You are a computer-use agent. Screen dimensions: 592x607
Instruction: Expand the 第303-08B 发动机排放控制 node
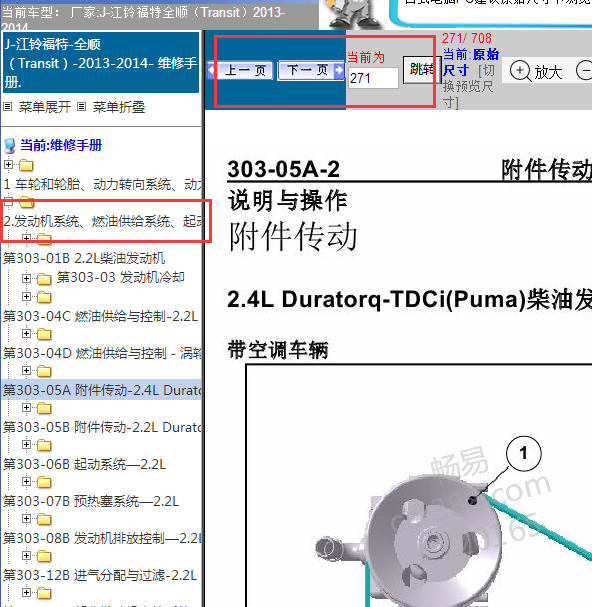pyautogui.click(x=26, y=518)
